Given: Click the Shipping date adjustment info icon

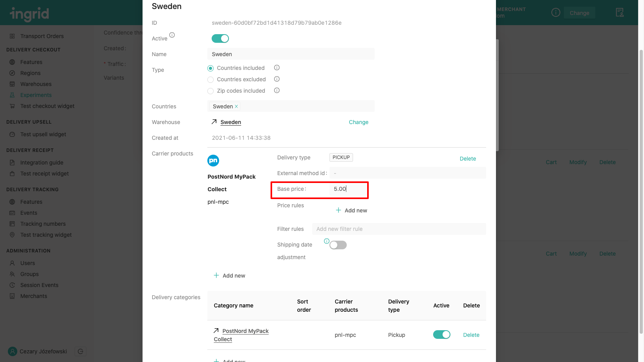Looking at the screenshot, I should 326,241.
